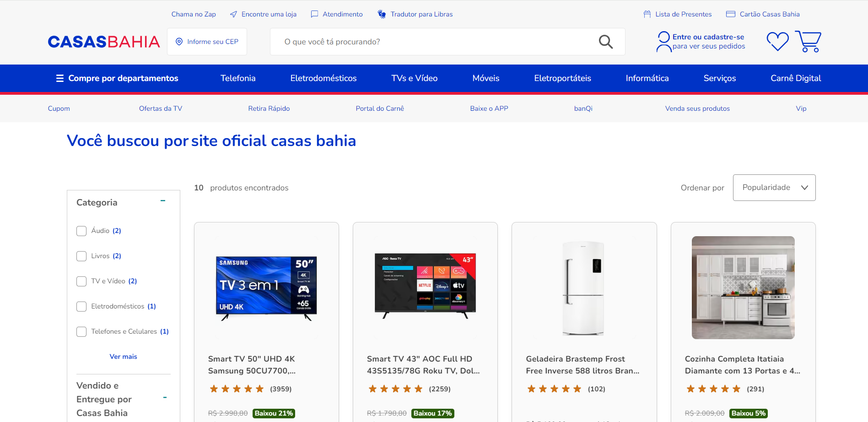
Task: Click the Chama no Zap link
Action: tap(194, 14)
